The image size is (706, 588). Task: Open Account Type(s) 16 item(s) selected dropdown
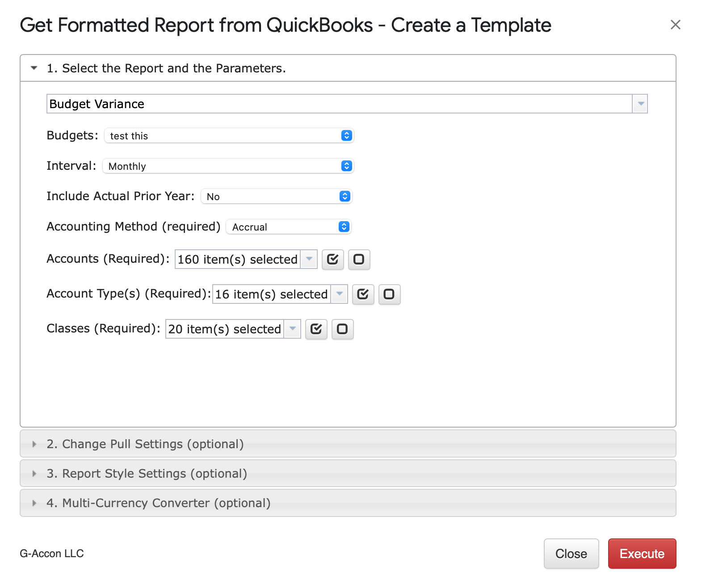[280, 294]
